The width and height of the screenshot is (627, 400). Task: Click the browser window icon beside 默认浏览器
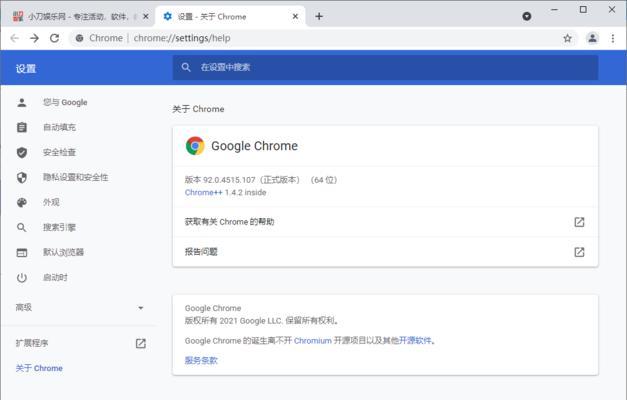tap(22, 252)
